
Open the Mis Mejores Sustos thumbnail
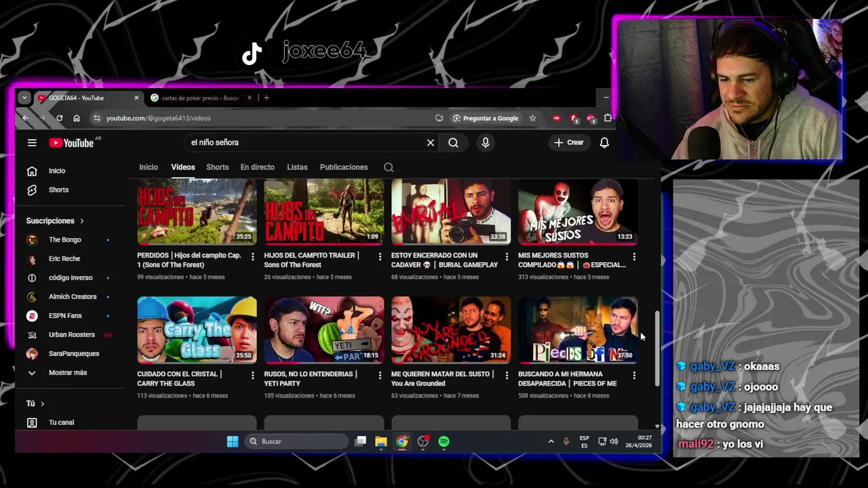(x=578, y=211)
